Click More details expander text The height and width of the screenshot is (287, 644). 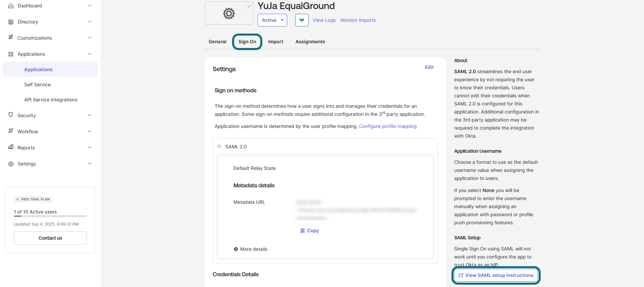tap(254, 249)
